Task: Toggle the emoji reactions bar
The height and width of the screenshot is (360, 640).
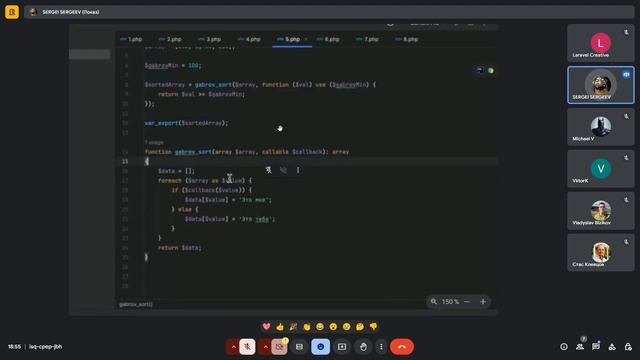Action: pos(321,347)
